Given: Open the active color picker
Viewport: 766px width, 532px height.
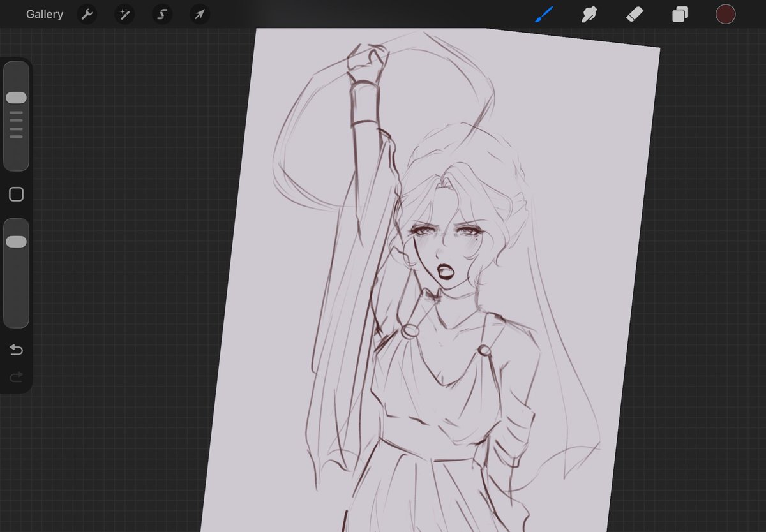Looking at the screenshot, I should pyautogui.click(x=726, y=13).
